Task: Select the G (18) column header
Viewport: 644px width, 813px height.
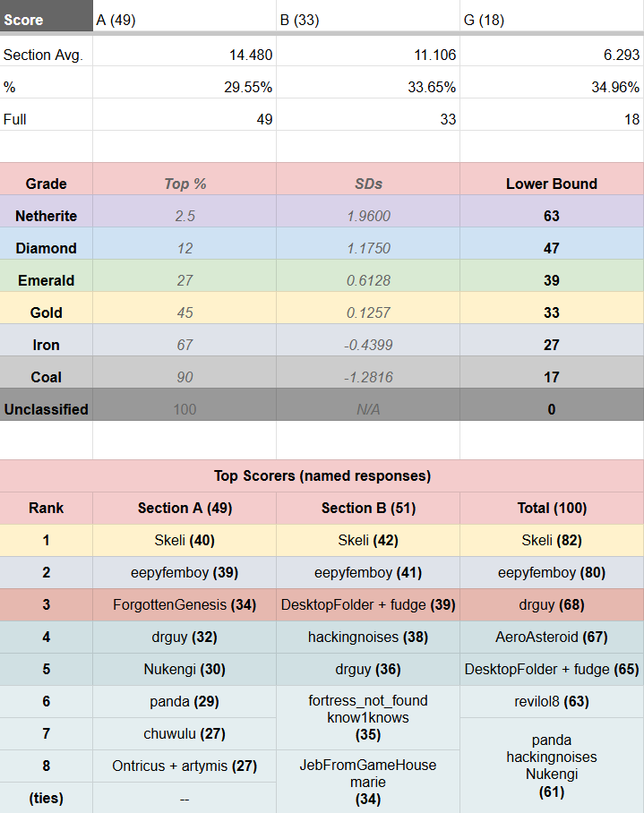Action: 552,15
